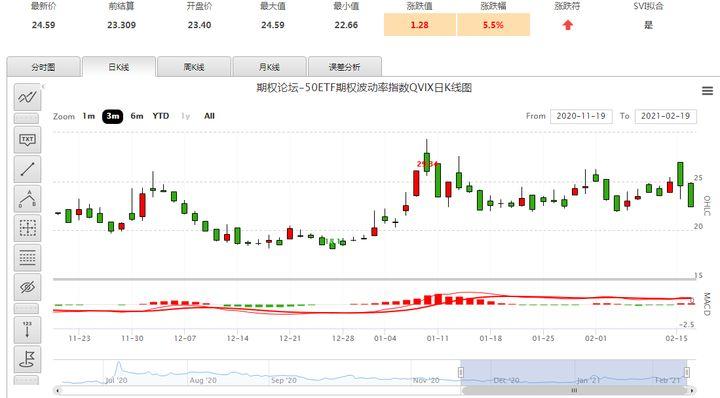Click the Dec '20 navigator label
Screen dimensions: 720x398
[x=506, y=380]
